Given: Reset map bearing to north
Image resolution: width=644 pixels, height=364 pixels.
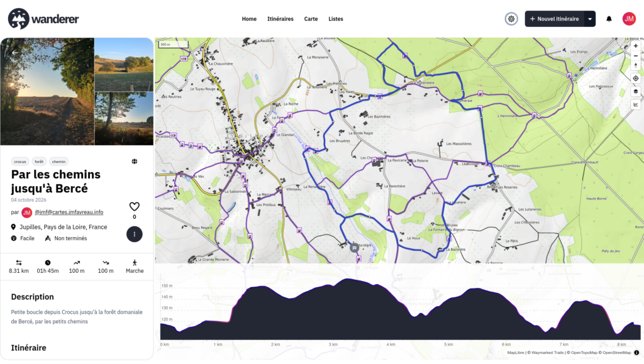Looking at the screenshot, I should pyautogui.click(x=635, y=65).
